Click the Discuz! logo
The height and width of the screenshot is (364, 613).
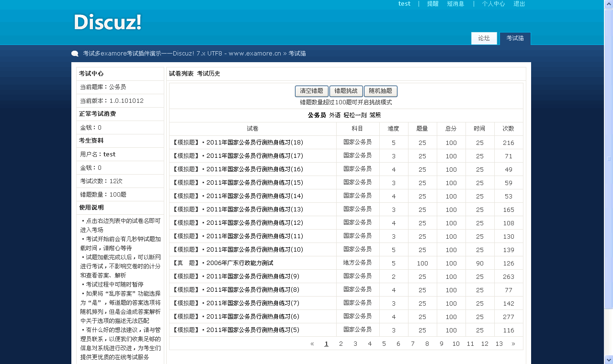click(x=108, y=22)
